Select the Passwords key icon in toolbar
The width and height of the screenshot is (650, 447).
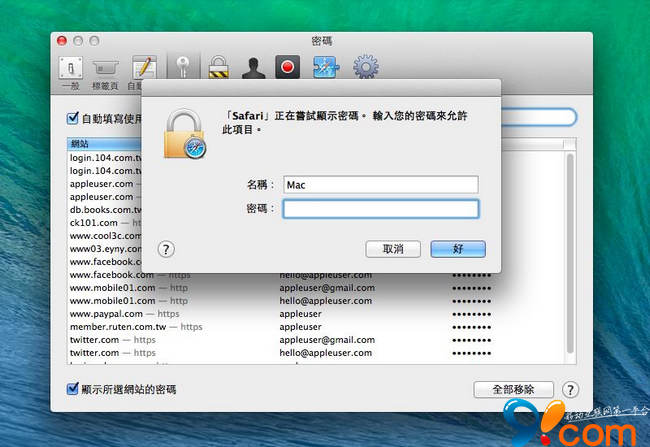[182, 68]
